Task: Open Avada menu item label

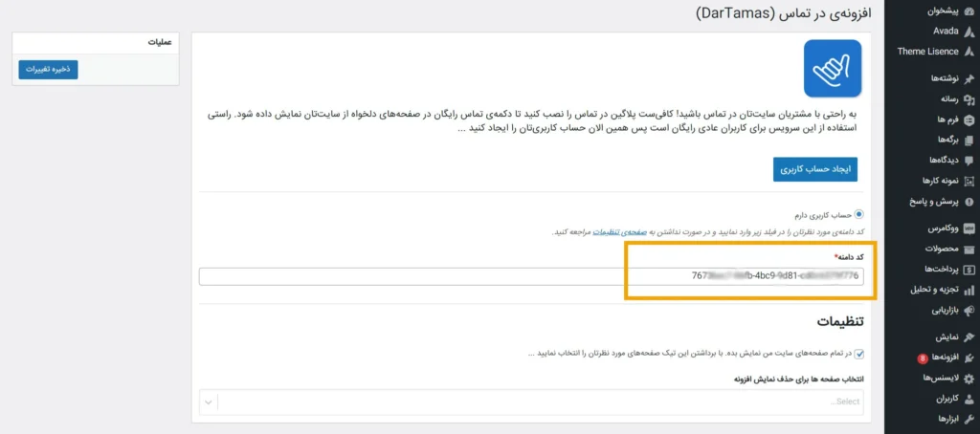Action: pos(946,31)
